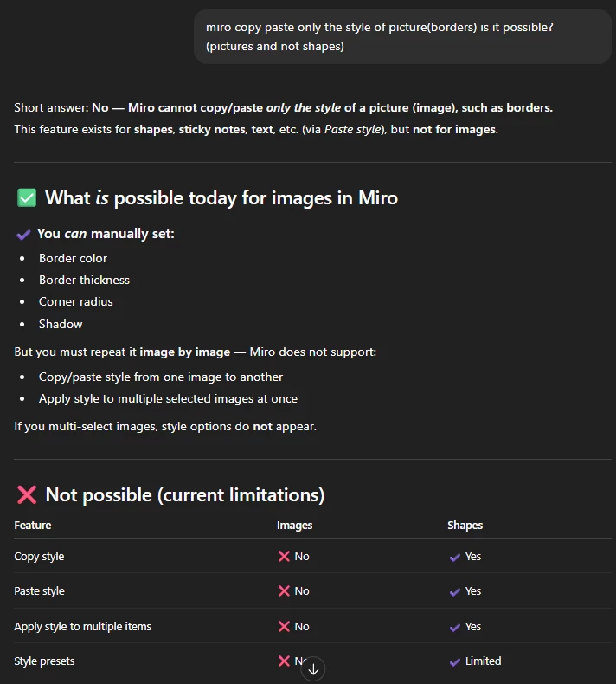Click the red X emoji beside 'Not possible'
Image resolution: width=616 pixels, height=684 pixels.
[x=27, y=494]
